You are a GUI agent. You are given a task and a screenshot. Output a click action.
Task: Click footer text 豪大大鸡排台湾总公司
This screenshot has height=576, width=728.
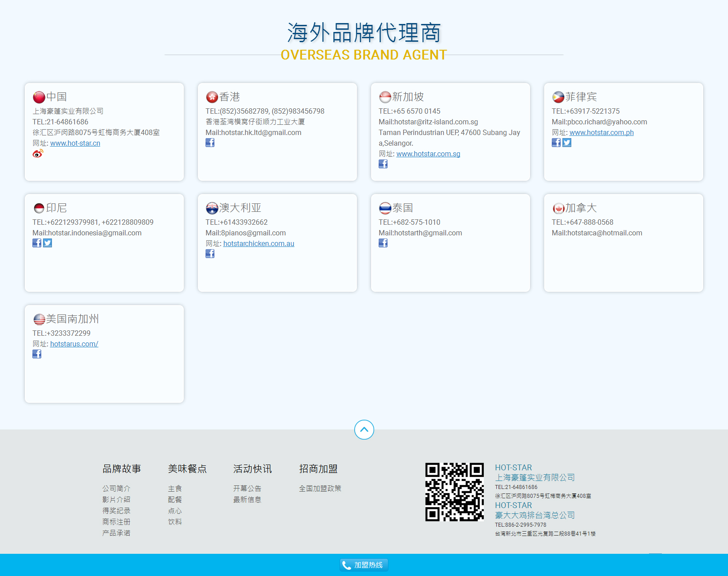[535, 515]
